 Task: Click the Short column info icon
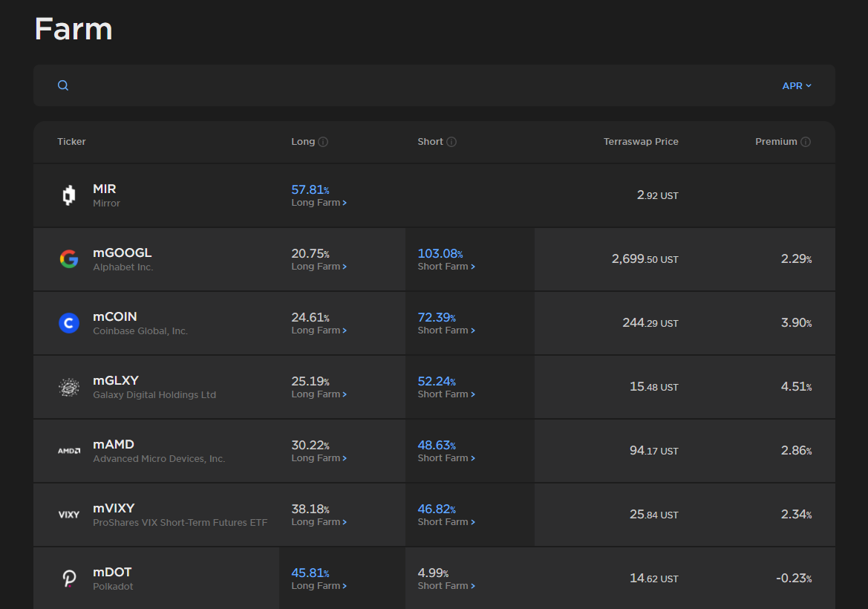(451, 142)
